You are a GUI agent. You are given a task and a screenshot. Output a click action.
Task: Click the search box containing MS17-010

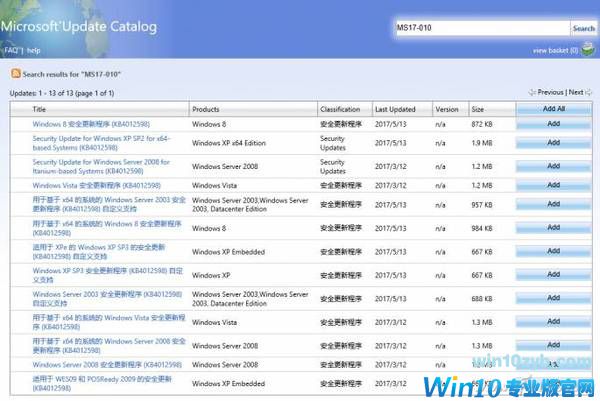(x=481, y=27)
